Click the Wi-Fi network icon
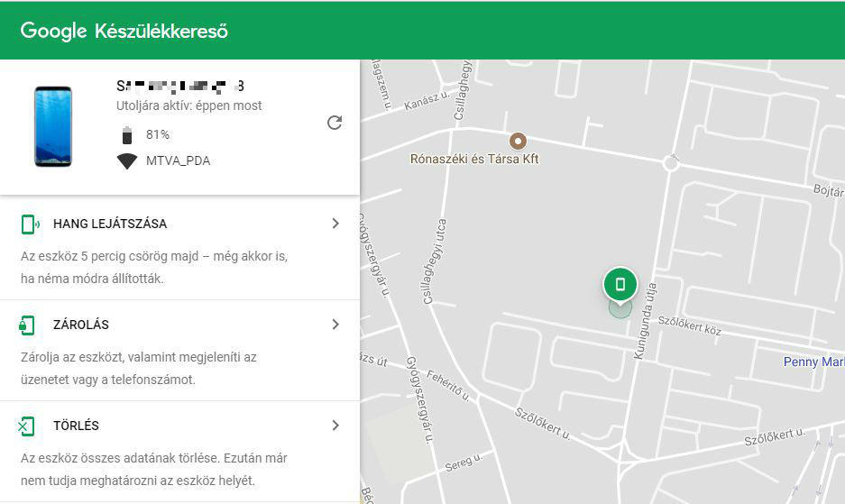The height and width of the screenshot is (504, 845). (127, 161)
